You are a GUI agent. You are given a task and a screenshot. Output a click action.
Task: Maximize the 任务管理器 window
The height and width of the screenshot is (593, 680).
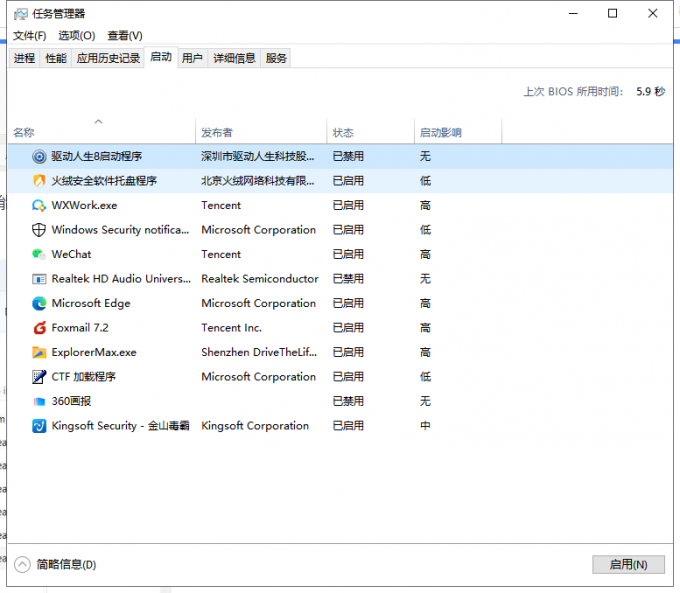612,14
